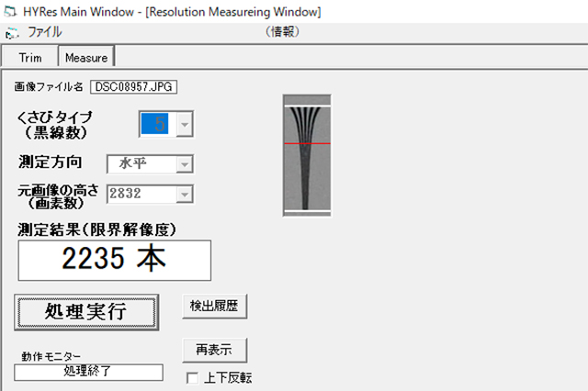Click the 2235 本 result display box

pyautogui.click(x=113, y=260)
